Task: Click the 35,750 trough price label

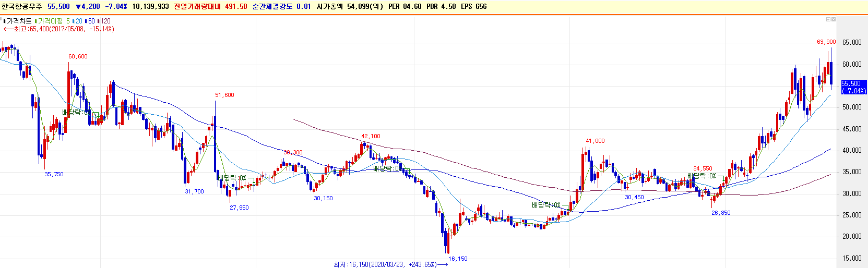Action: point(54,174)
